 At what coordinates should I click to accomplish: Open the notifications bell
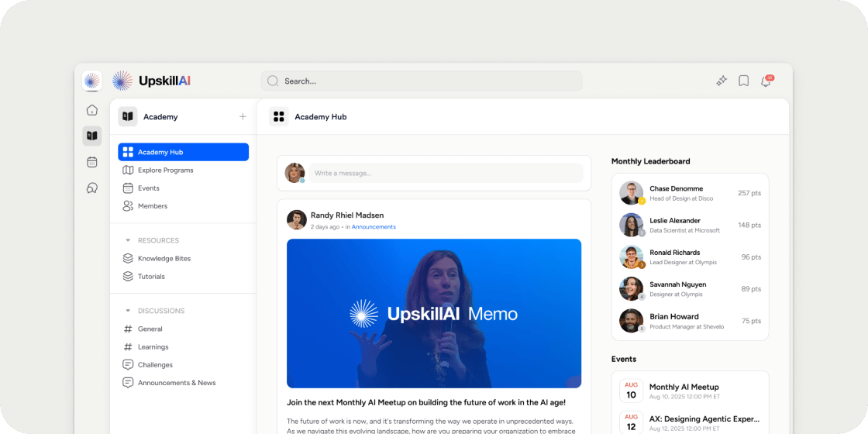click(766, 81)
